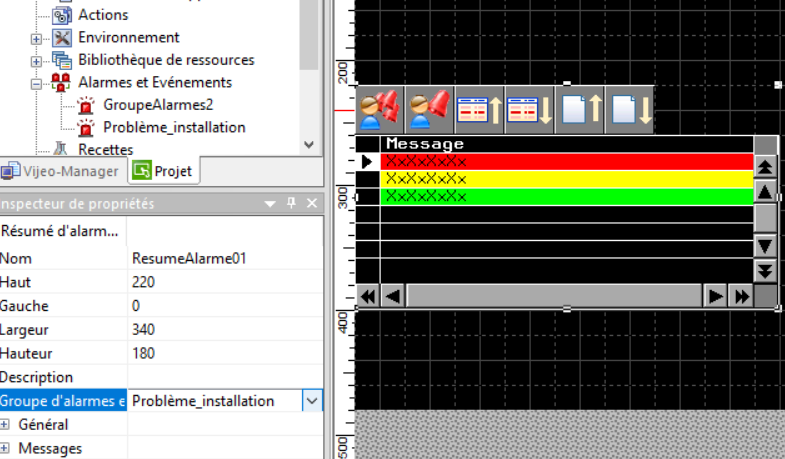
Task: Click acknowledge all alarms icon with multiple bells
Action: coord(379,110)
